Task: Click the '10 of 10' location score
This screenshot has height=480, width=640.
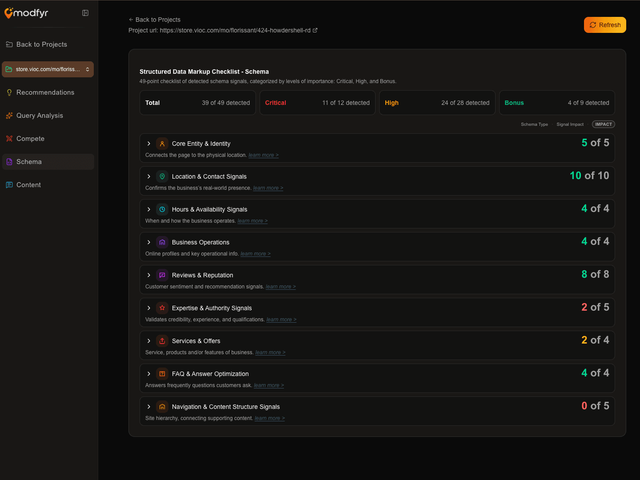Action: [x=589, y=176]
